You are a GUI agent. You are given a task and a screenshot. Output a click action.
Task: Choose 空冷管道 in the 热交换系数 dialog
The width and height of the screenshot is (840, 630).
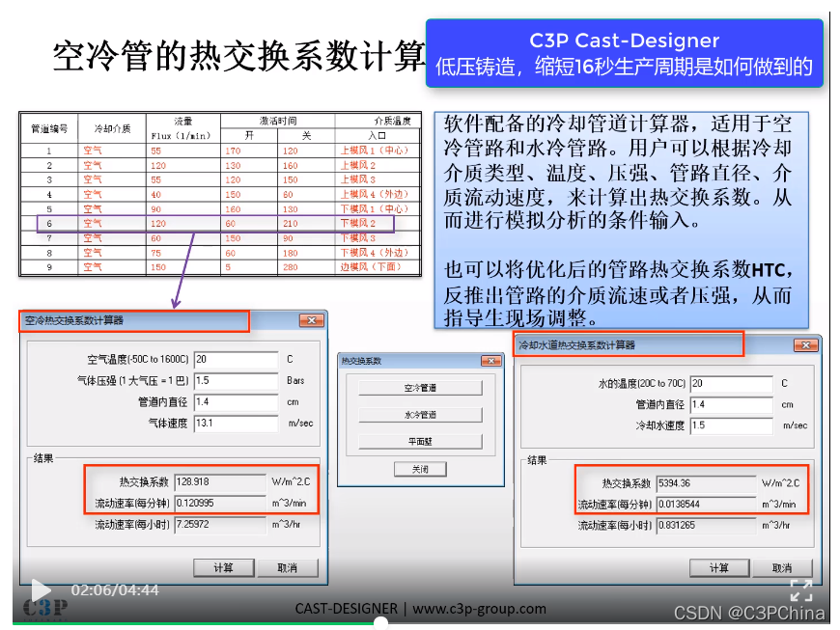coord(420,388)
